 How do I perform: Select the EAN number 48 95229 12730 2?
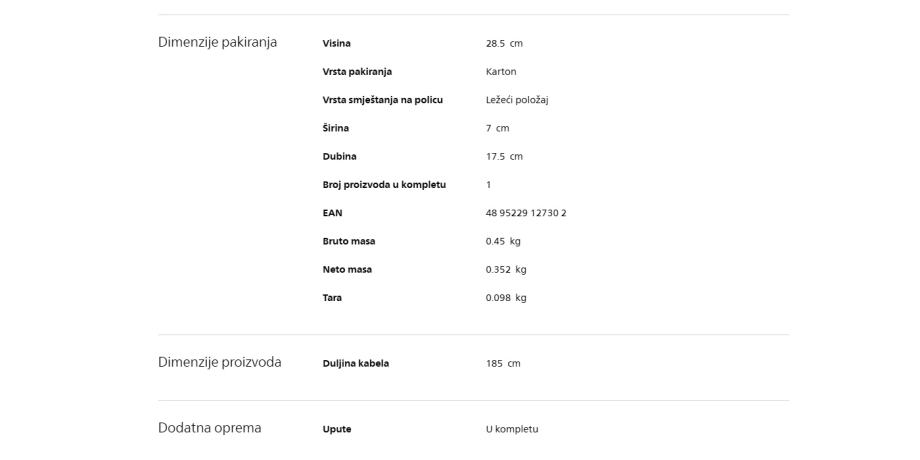click(x=526, y=213)
